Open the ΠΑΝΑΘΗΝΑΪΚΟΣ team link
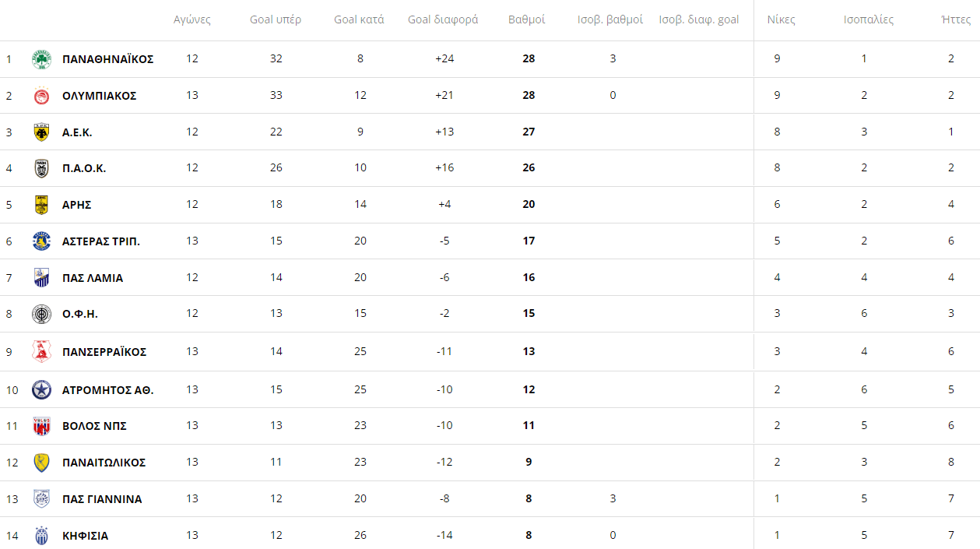Screen dimensions: 980x549 click(x=107, y=59)
